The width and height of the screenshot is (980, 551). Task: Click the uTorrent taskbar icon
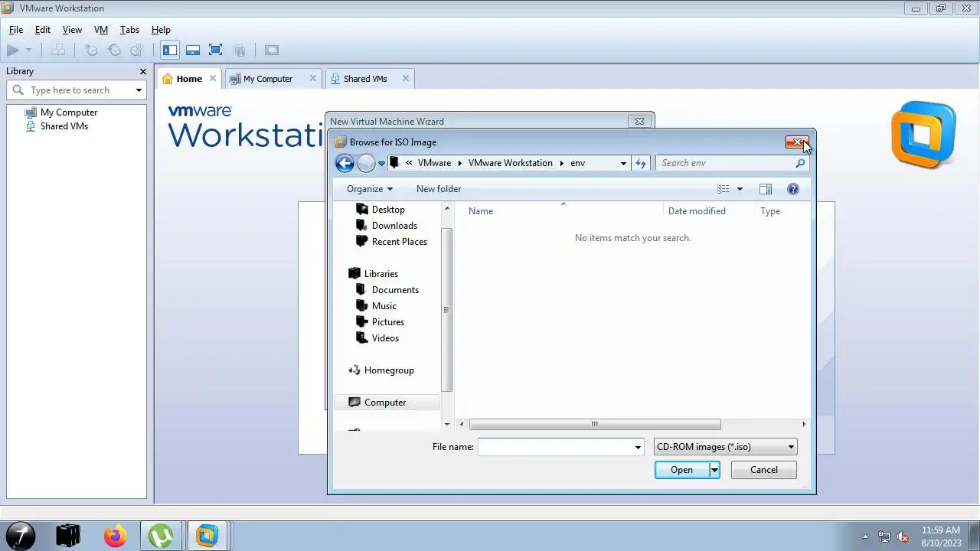(161, 536)
